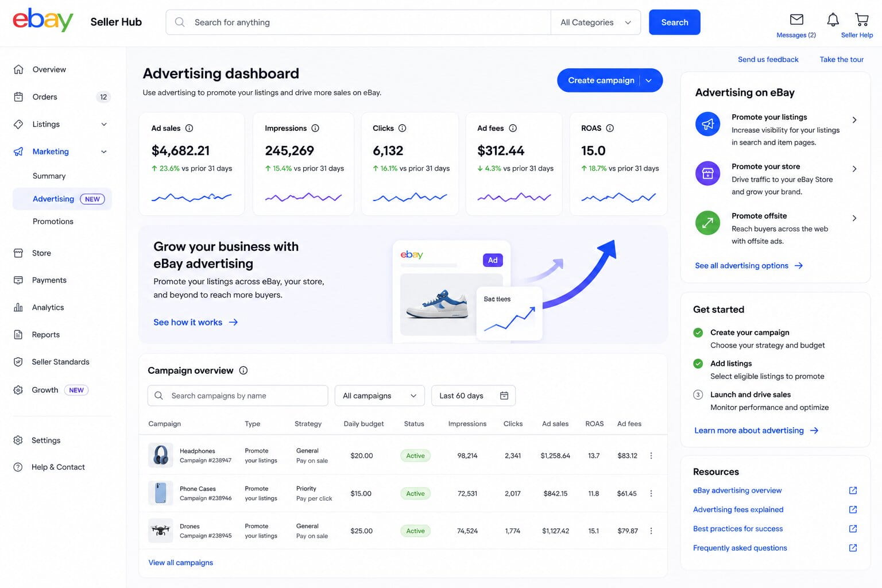Collapse the Marketing sidebar section
Image resolution: width=882 pixels, height=588 pixels.
(104, 152)
